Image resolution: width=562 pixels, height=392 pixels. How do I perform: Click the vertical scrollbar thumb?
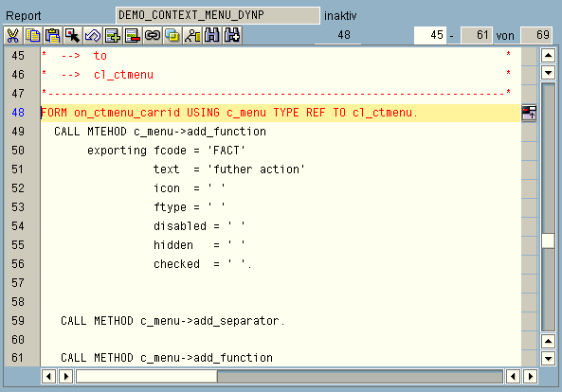coord(548,241)
